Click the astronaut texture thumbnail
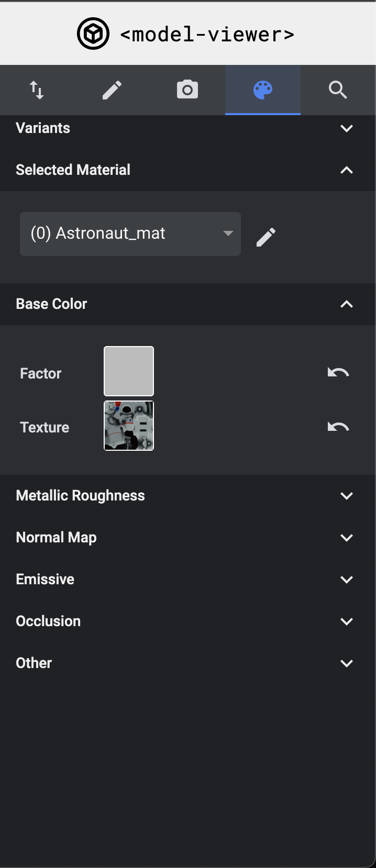 128,425
